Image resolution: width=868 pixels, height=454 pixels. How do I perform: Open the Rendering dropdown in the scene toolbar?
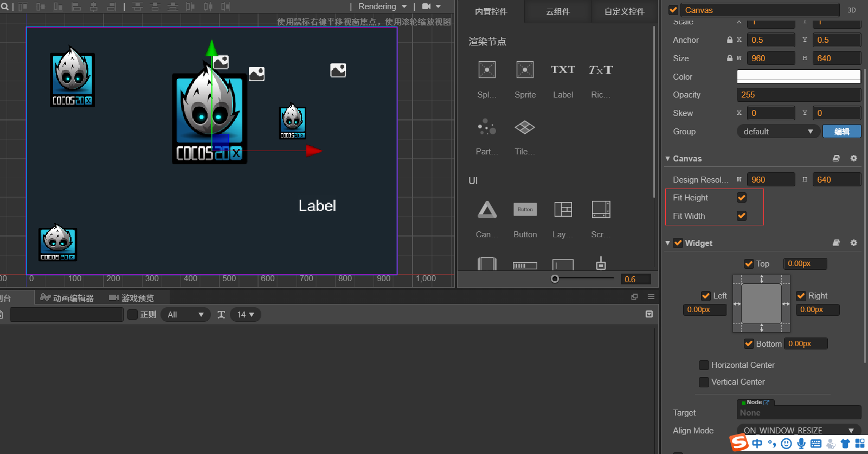382,7
